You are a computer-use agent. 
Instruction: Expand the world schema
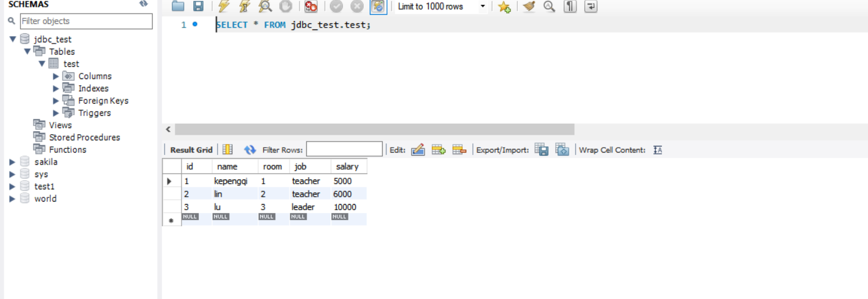pos(12,199)
